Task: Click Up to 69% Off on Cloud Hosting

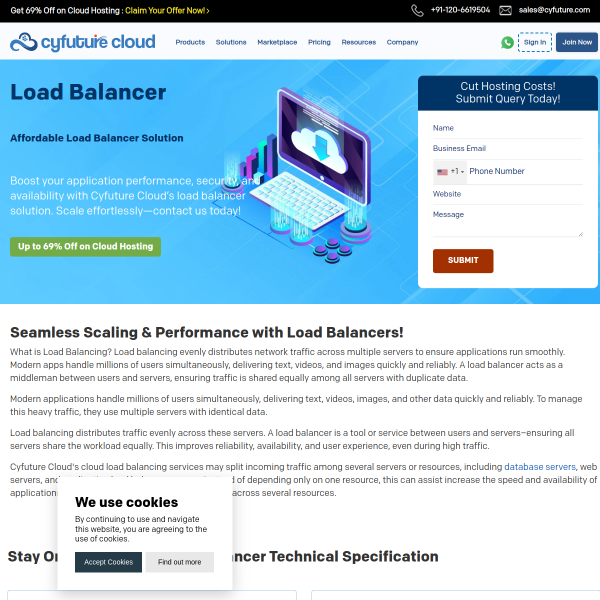Action: 85,246
